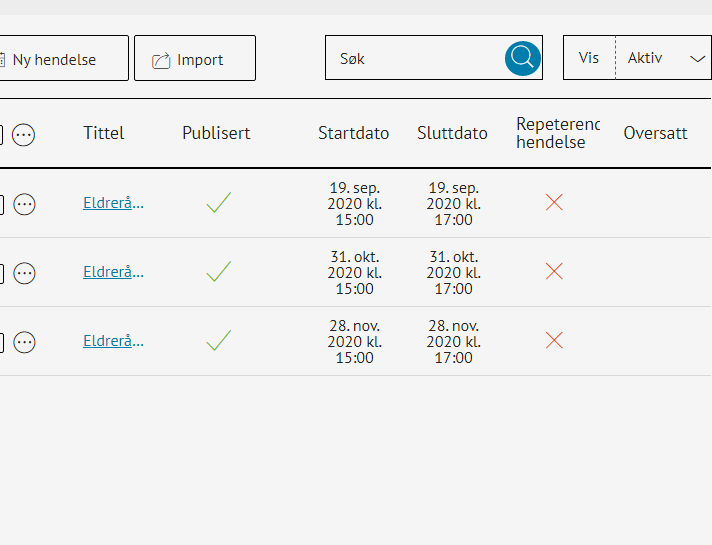The image size is (712, 545).
Task: Click red X recurring icon for 31. okt. event
Action: [x=554, y=271]
